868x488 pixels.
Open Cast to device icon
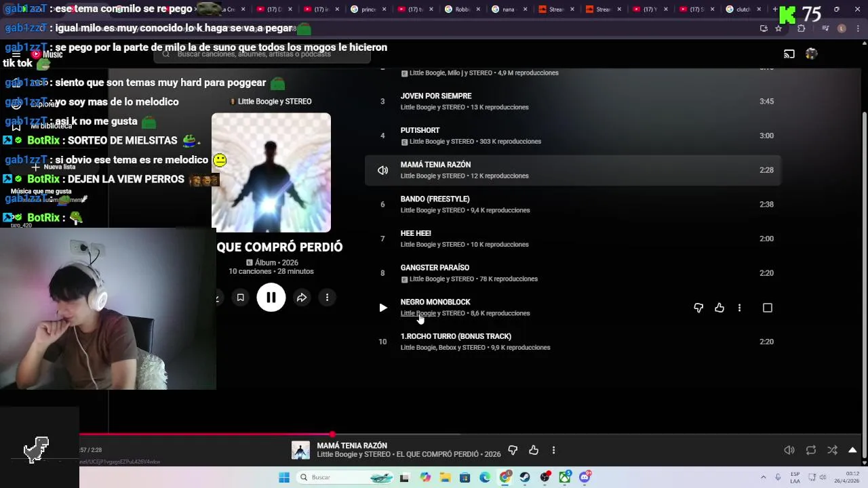coord(789,54)
